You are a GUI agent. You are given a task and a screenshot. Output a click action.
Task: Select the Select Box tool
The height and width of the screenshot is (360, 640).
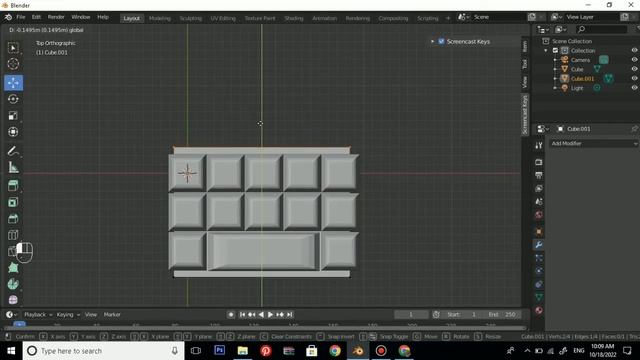pos(13,48)
